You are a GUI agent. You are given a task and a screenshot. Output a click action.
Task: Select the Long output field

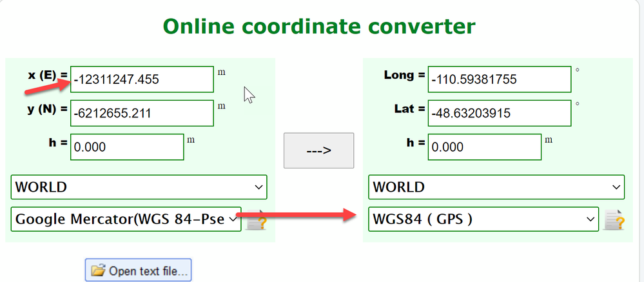[500, 79]
